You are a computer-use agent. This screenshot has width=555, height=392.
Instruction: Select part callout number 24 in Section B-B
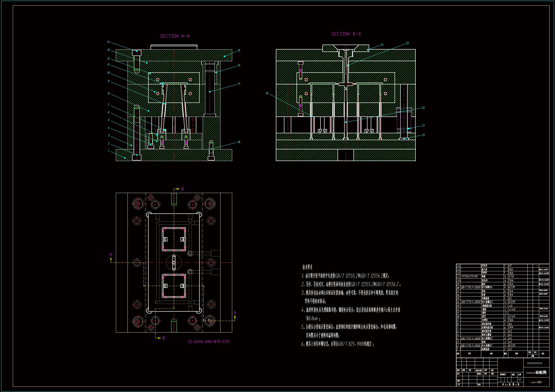click(382, 45)
